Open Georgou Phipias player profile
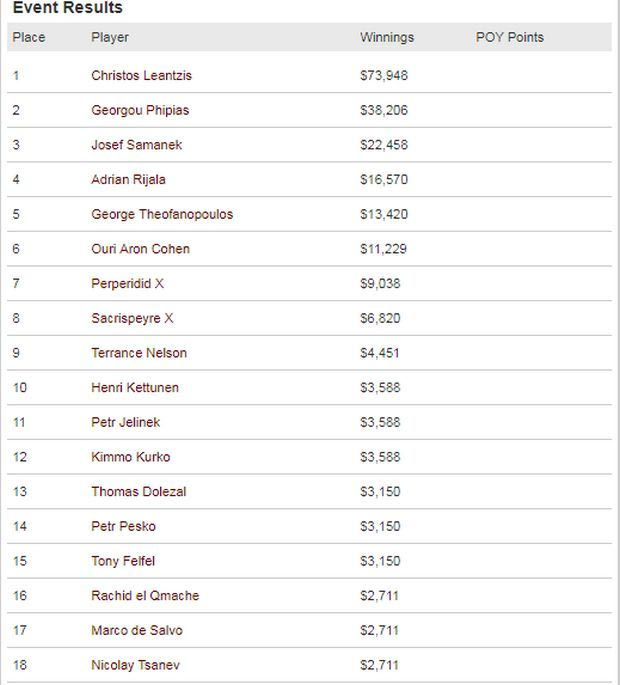Viewport: 620px width, 685px height. [x=140, y=110]
